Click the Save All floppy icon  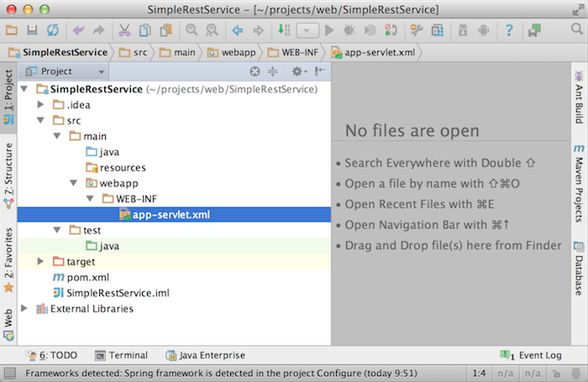(x=32, y=30)
